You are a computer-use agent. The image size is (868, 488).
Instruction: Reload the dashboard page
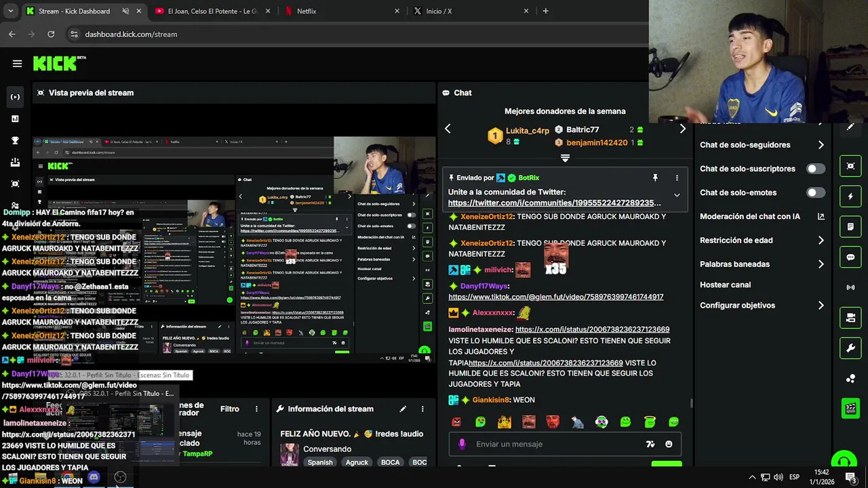[51, 34]
